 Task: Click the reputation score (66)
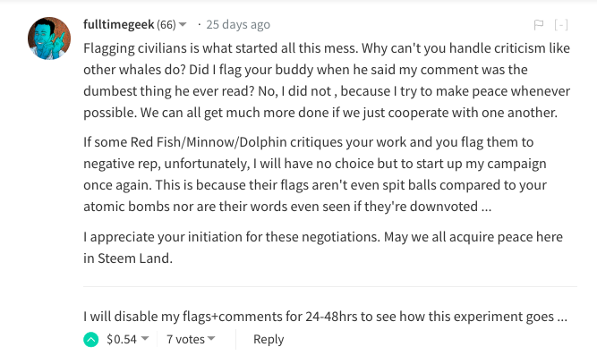click(x=166, y=24)
